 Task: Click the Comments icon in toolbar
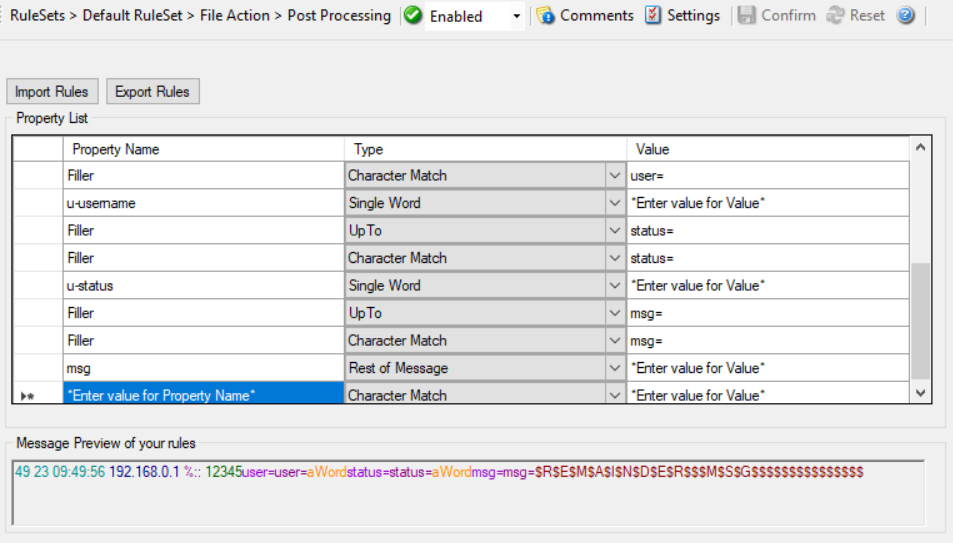coord(546,16)
